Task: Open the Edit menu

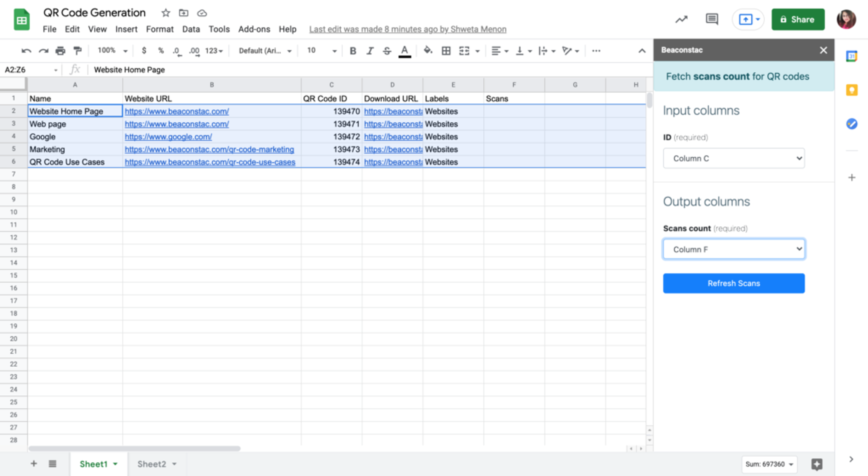Action: point(72,29)
